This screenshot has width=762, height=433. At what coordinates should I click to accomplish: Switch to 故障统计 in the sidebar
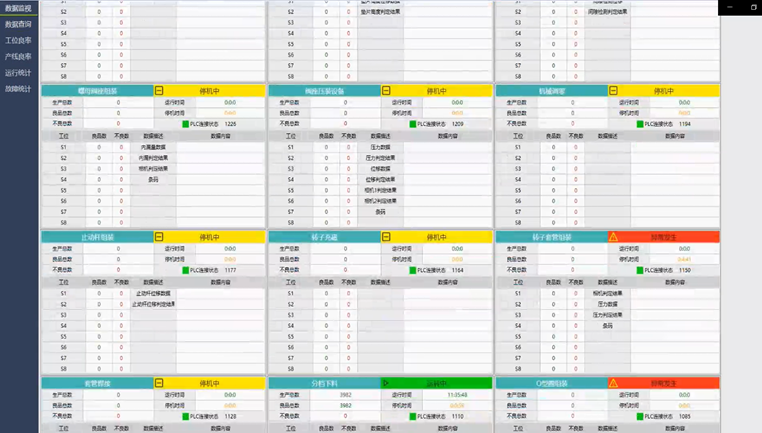point(18,89)
